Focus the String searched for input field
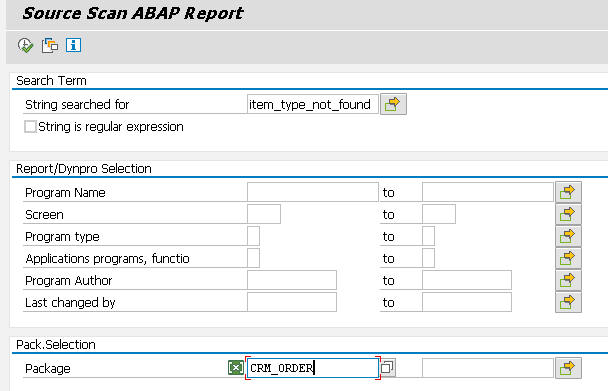 point(313,104)
